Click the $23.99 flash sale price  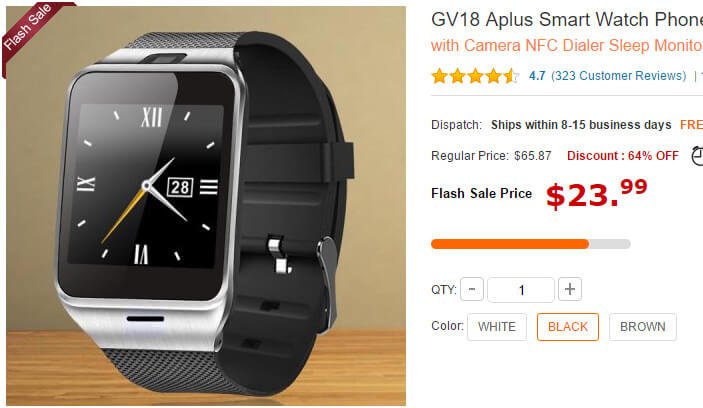(597, 194)
